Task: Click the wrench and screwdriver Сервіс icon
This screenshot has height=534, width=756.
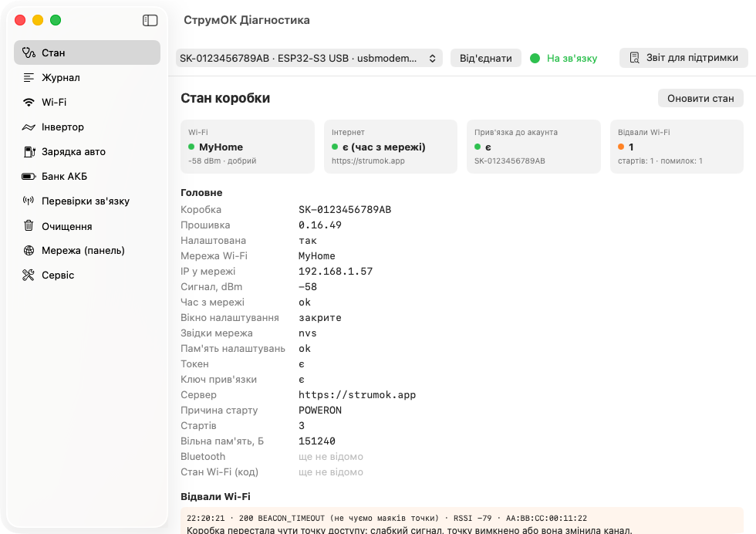Action: (x=29, y=275)
